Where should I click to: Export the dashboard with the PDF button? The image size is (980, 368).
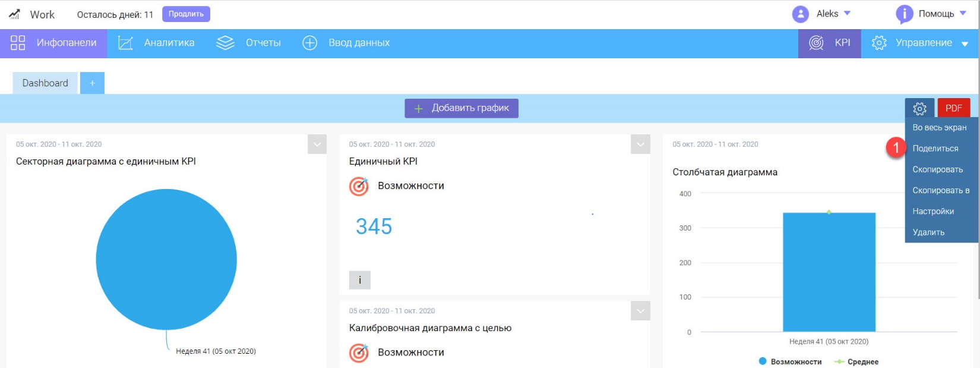953,108
